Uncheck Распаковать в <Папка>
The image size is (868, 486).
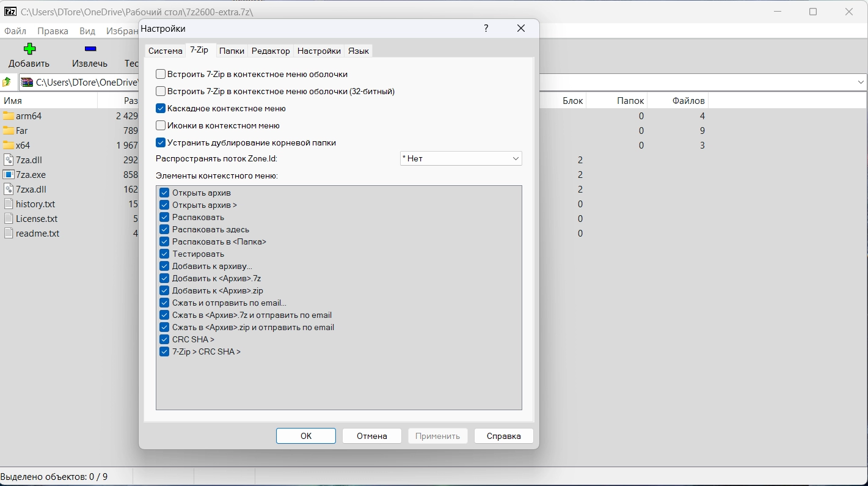(164, 241)
